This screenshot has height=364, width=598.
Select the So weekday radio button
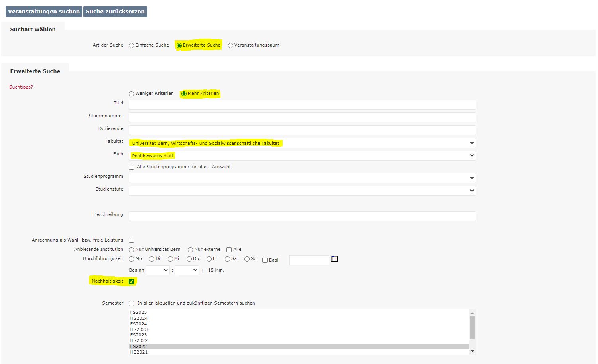[247, 259]
